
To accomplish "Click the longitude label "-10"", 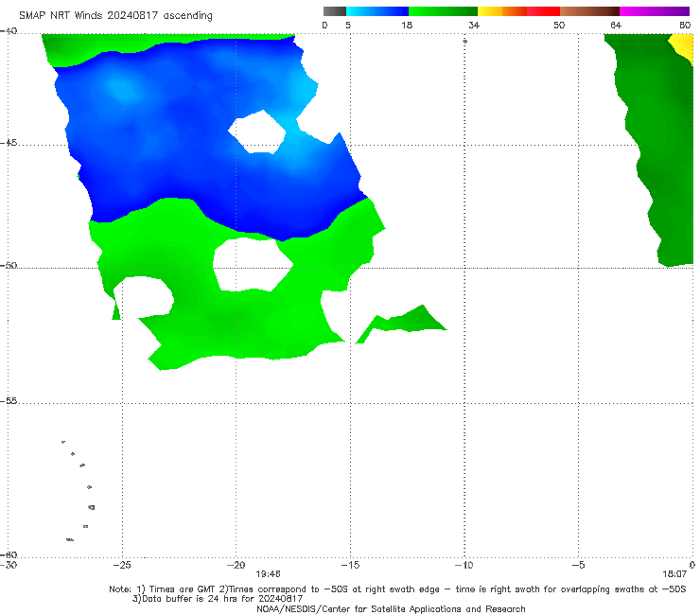I will pos(464,565).
